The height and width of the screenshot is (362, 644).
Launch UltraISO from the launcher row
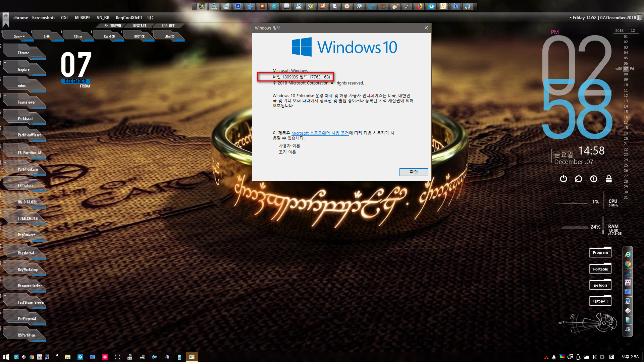click(x=169, y=36)
